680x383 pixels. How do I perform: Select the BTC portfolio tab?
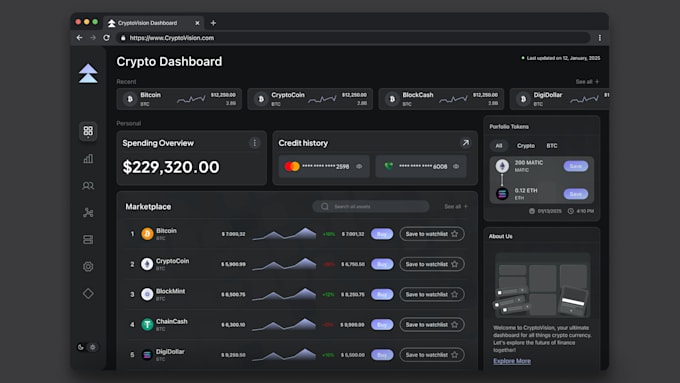pos(552,146)
